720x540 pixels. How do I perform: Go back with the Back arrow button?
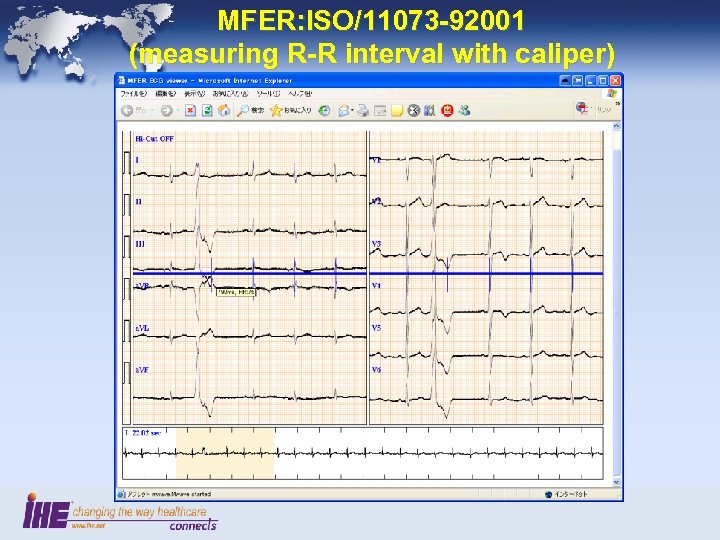(127, 111)
